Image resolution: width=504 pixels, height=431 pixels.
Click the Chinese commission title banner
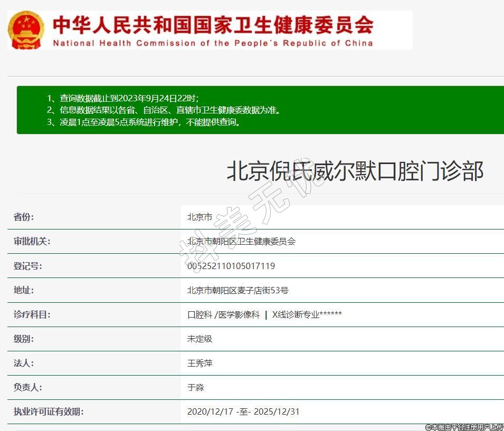213,24
